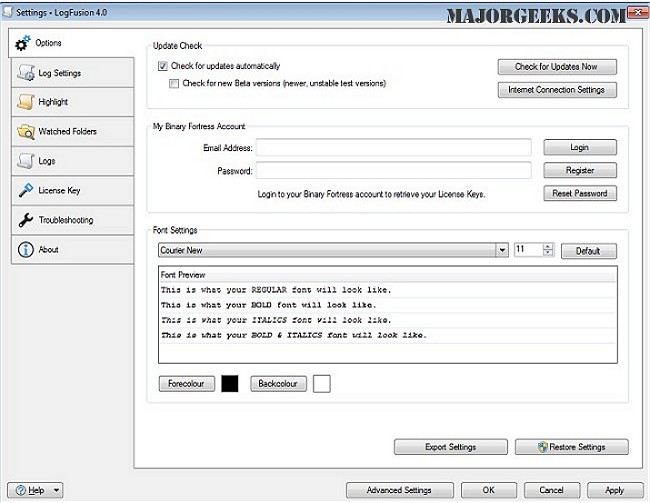Select the 'ITALICS font will look like' preview line
This screenshot has width=650, height=503.
tap(388, 320)
